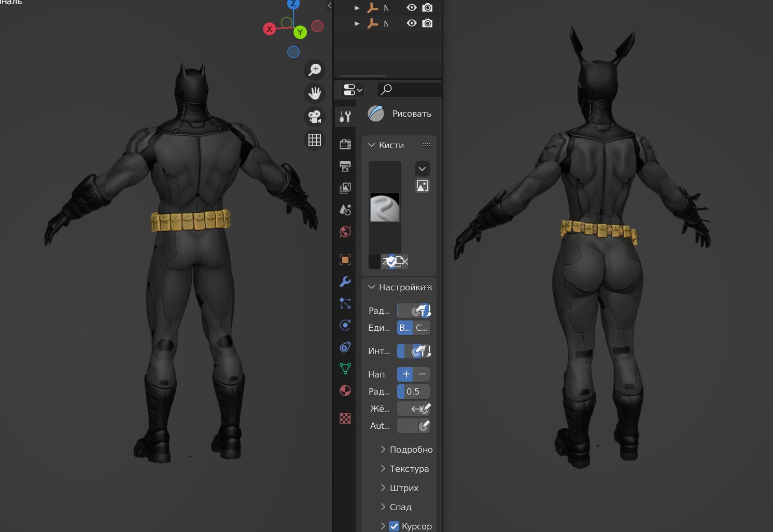The image size is (773, 532).
Task: Open the Tool properties tab
Action: coord(345,117)
